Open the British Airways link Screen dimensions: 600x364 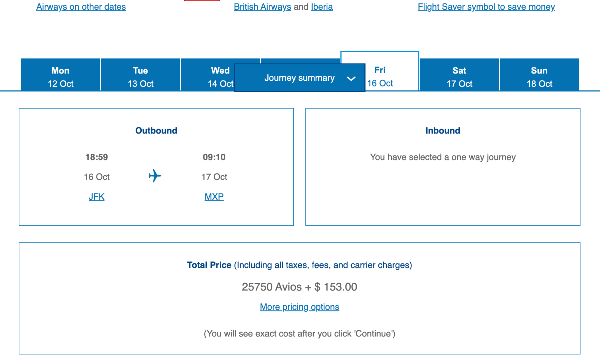pos(262,7)
